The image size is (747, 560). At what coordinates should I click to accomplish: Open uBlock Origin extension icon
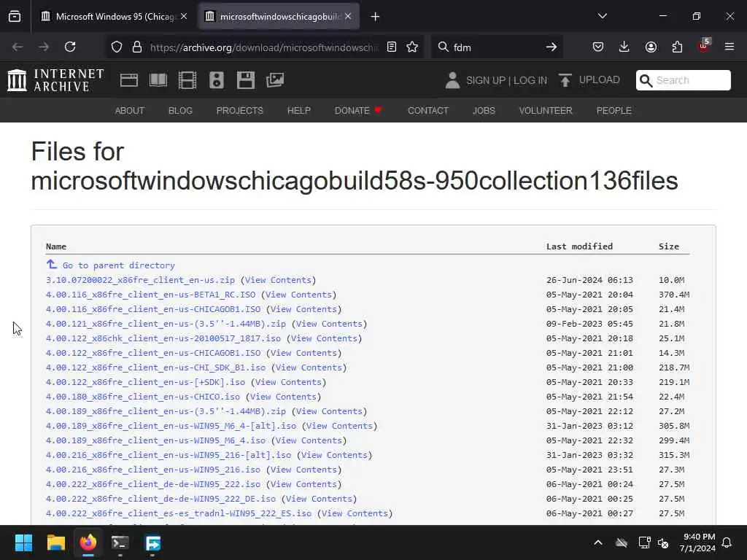pyautogui.click(x=704, y=46)
